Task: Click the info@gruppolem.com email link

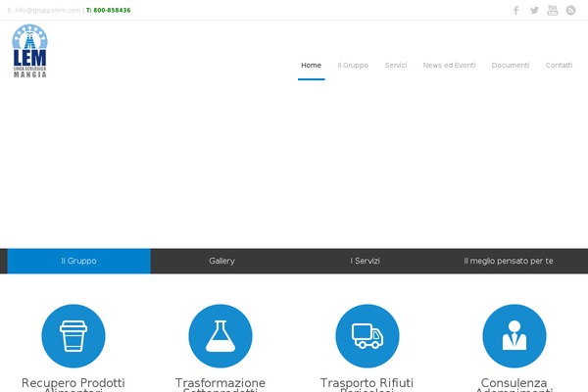Action: coord(48,10)
